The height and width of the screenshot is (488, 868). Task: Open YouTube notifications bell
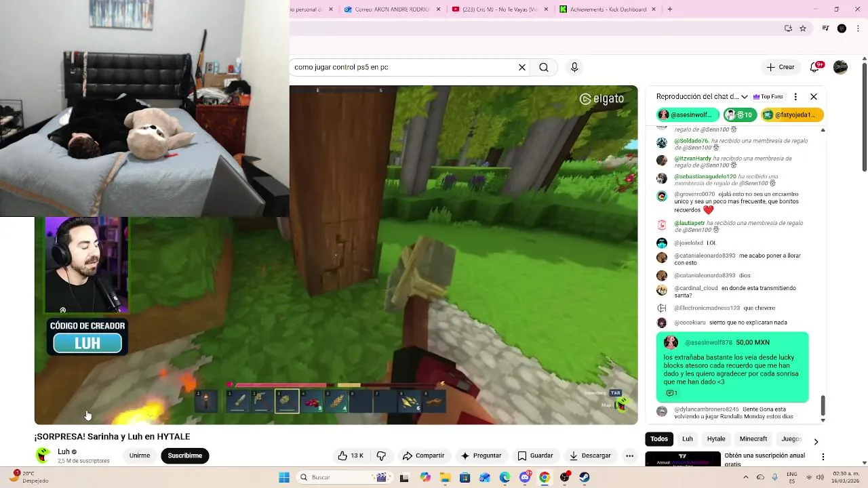815,67
